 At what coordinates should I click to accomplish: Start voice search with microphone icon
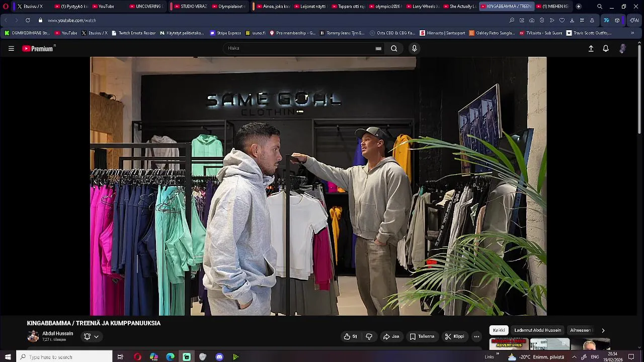click(414, 48)
